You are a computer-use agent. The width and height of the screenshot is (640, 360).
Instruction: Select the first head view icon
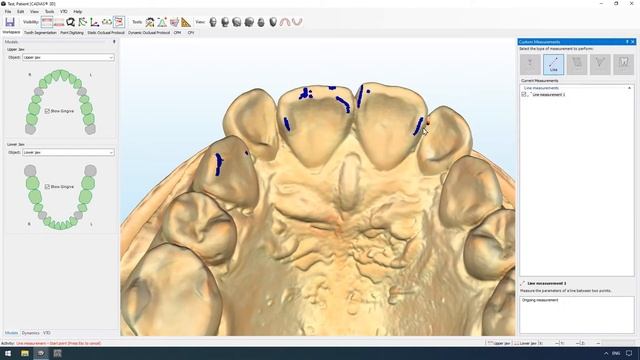point(213,22)
